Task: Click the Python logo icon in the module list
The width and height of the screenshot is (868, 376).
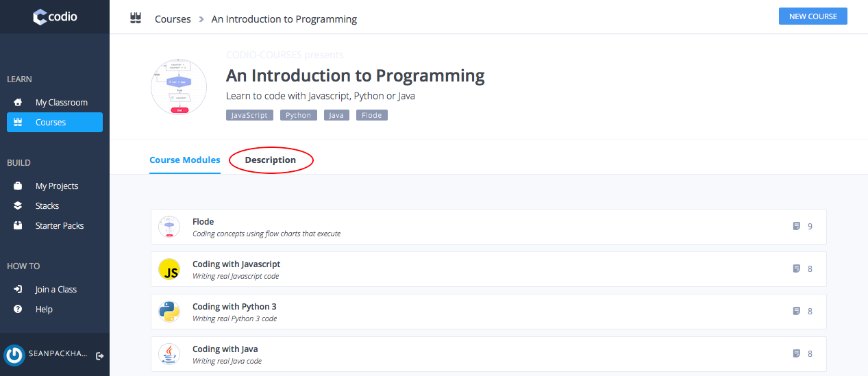Action: click(x=169, y=312)
